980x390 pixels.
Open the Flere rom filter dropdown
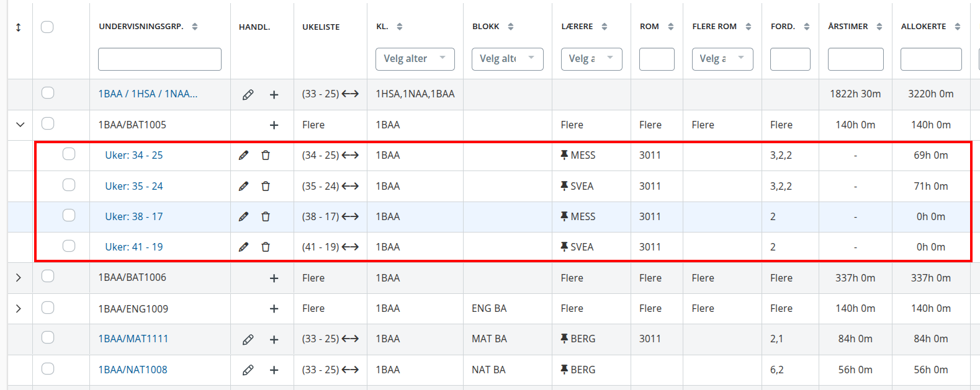[722, 59]
